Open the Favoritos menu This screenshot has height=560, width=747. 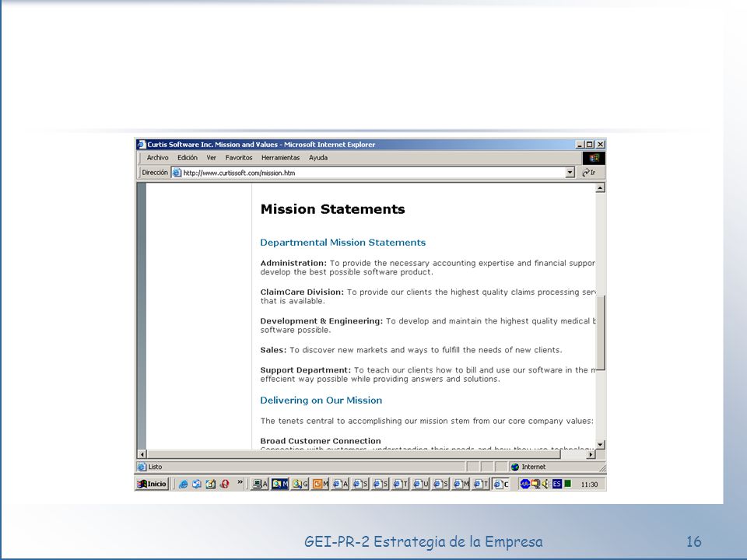[239, 158]
